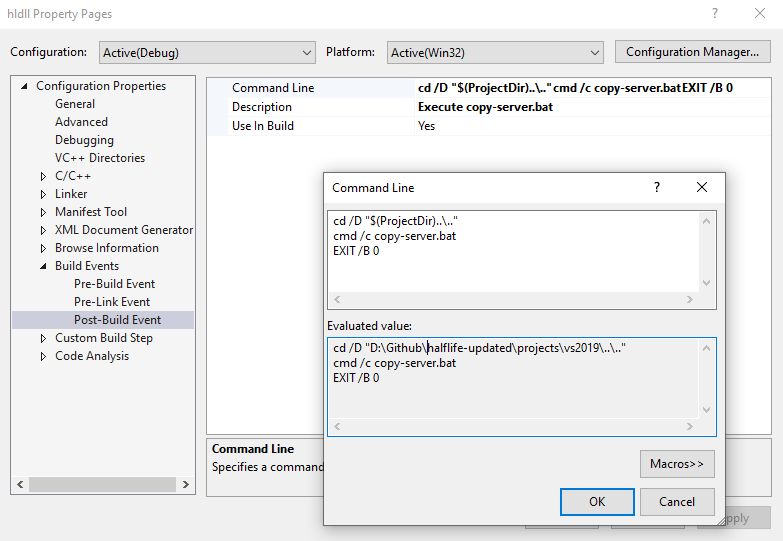Click the down scroll arrow in Evaluated value box
Image resolution: width=783 pixels, height=541 pixels.
(x=706, y=410)
